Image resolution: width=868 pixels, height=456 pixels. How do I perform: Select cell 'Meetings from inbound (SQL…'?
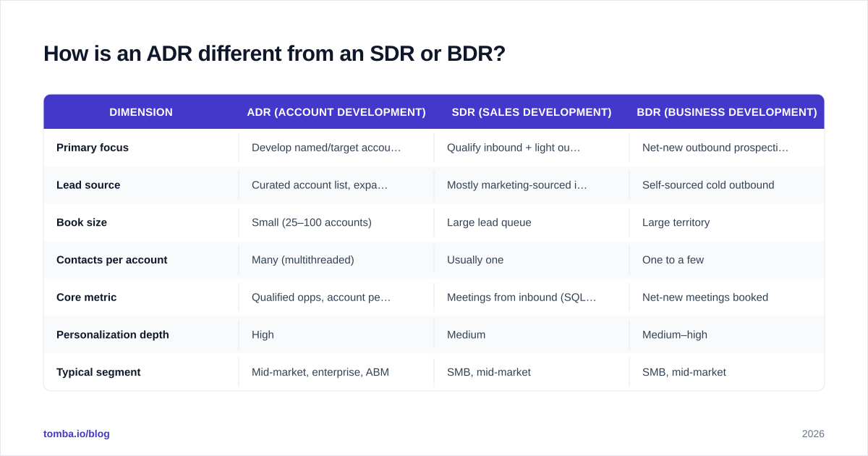532,297
